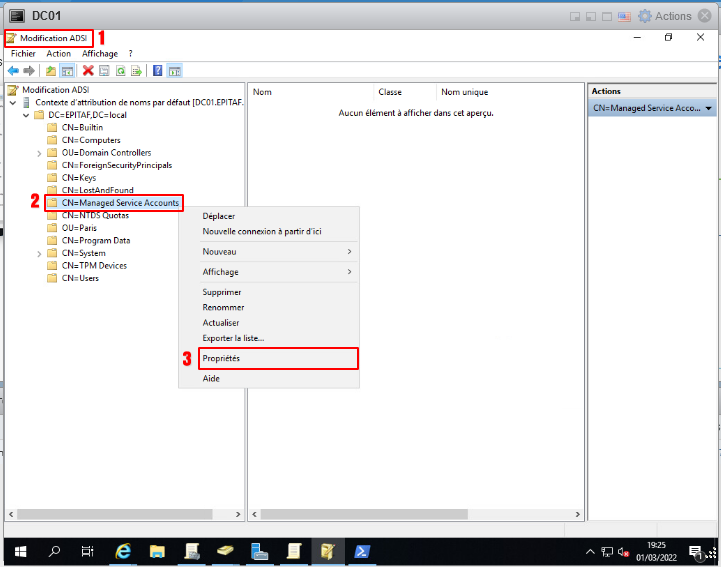Collapse the DC=EPITAF,DC=local tree node

pyautogui.click(x=26, y=115)
